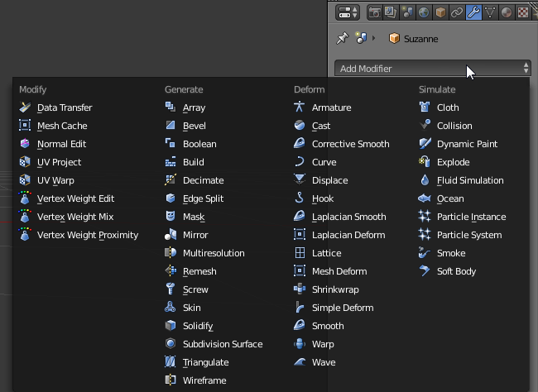This screenshot has height=392, width=538.
Task: Select Armature from Deform column
Action: tap(331, 108)
